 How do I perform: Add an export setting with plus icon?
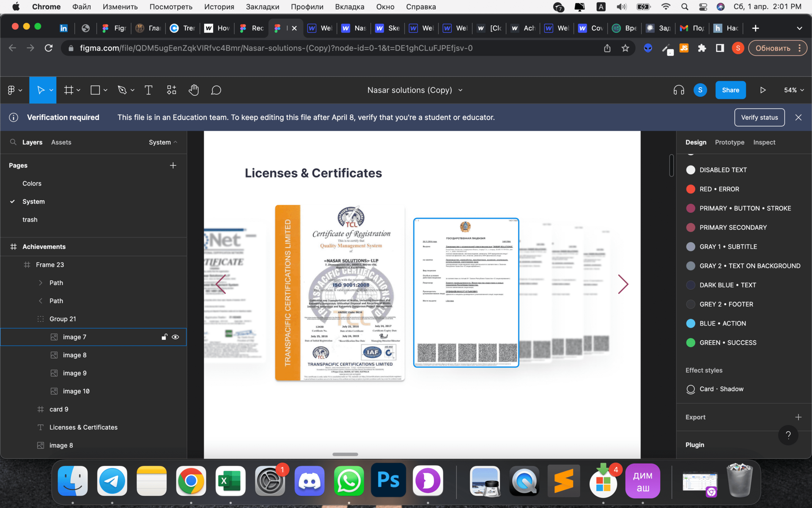tap(798, 417)
